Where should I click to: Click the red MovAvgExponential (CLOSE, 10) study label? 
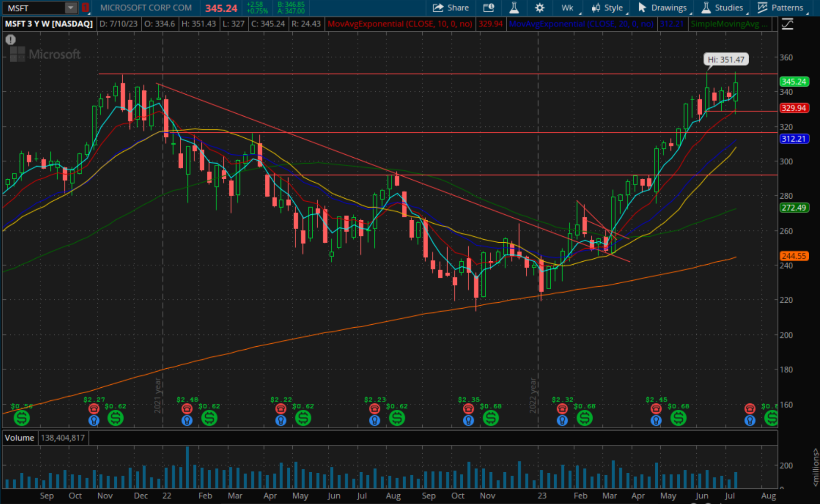coord(400,23)
